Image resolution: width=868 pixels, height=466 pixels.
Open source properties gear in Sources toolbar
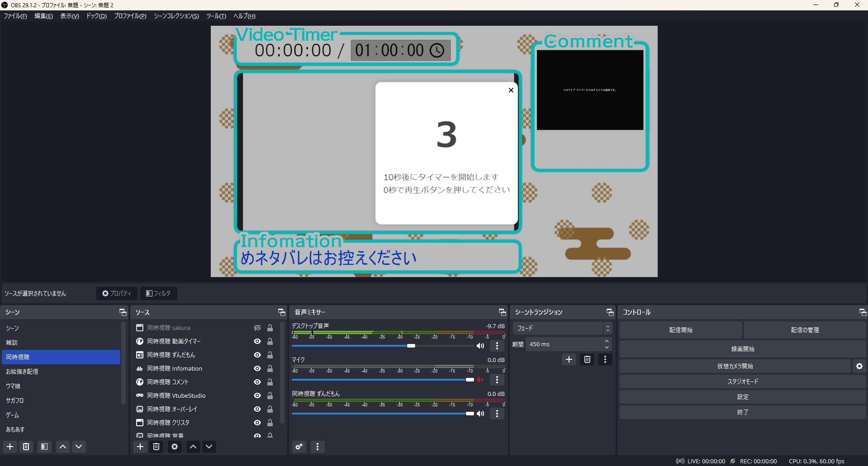[175, 447]
